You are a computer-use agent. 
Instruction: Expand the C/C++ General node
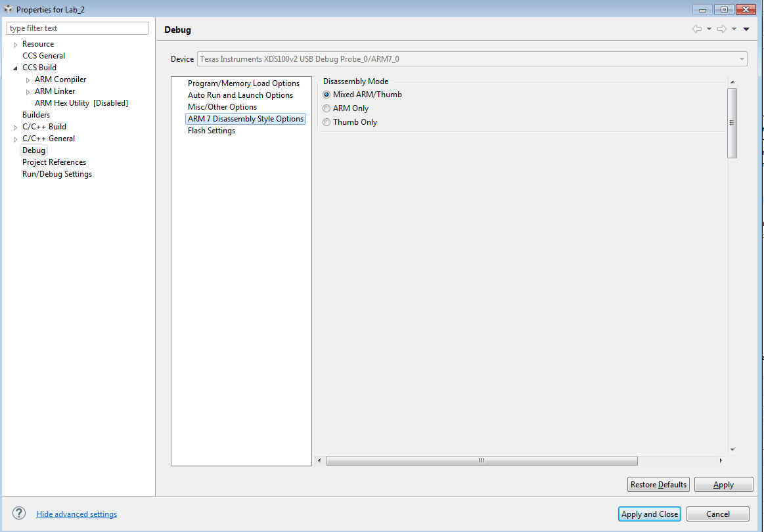(15, 139)
